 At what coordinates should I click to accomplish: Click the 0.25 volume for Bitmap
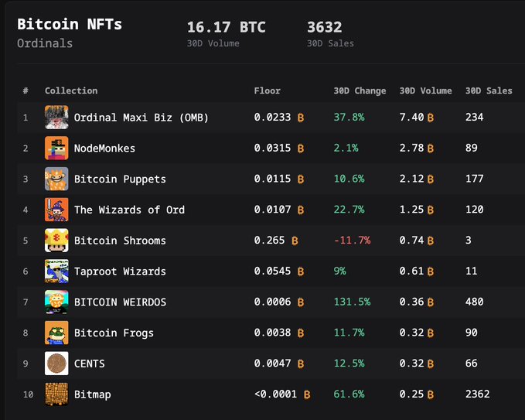point(411,394)
